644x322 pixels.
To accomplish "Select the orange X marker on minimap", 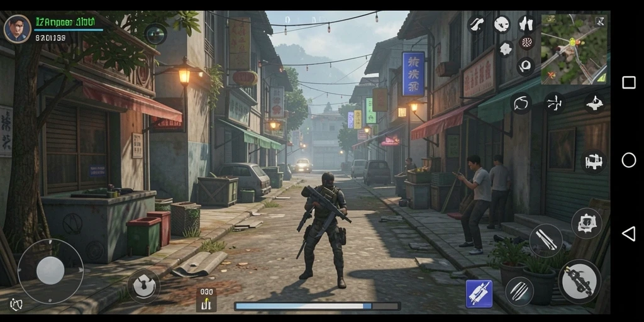I will coord(552,75).
